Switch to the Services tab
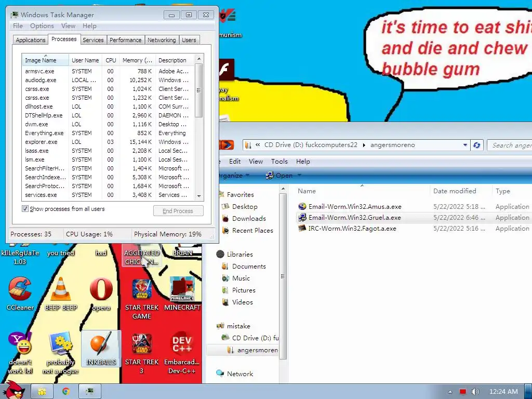Screen dimensions: 532x399 [x=93, y=40]
